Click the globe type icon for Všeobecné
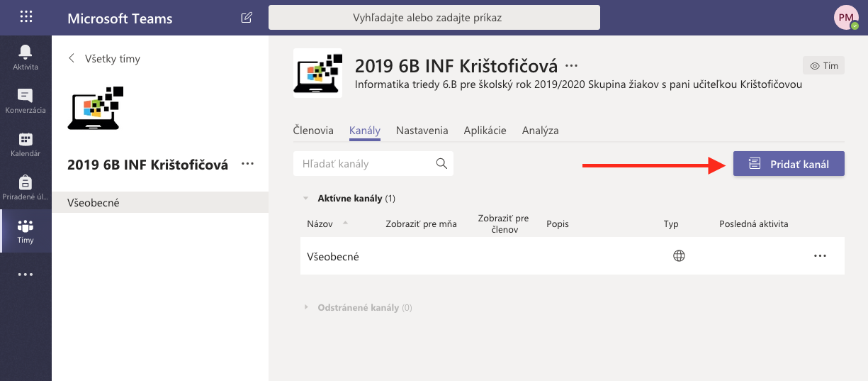 tap(679, 256)
